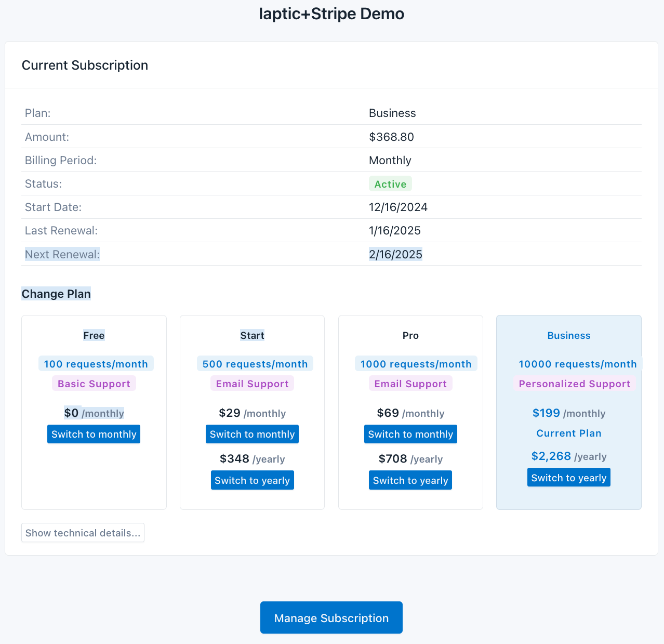
Task: Click the $368.80 amount
Action: point(391,137)
